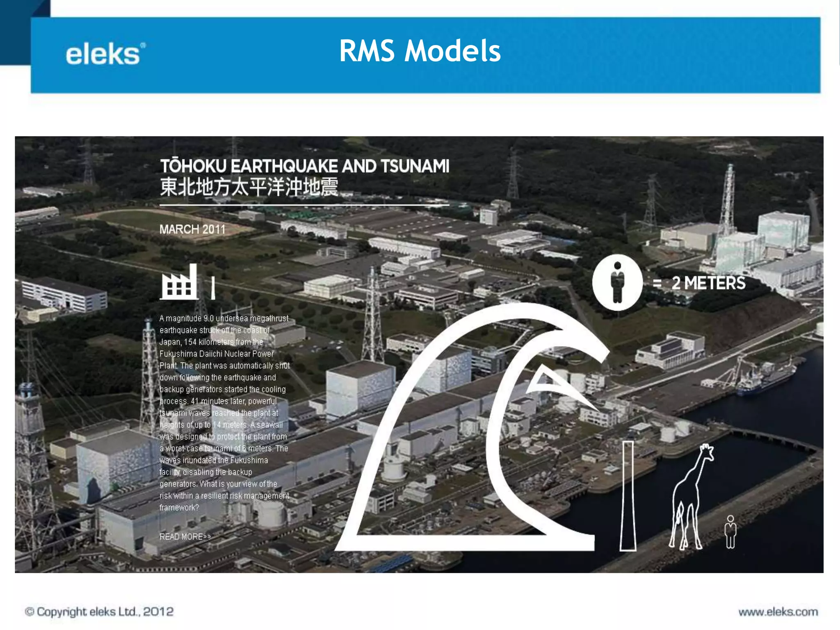Click the 'A magnitude 9.0 undersea megathrust' line
Viewport: 840px width, 630px height.
pyautogui.click(x=224, y=318)
